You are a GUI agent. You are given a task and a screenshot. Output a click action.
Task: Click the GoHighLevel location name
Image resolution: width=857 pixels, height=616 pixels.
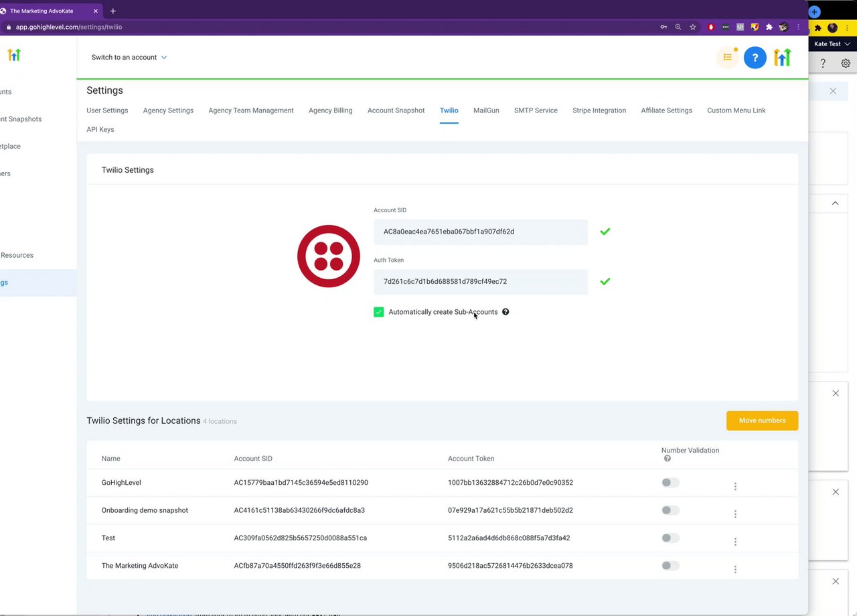121,483
